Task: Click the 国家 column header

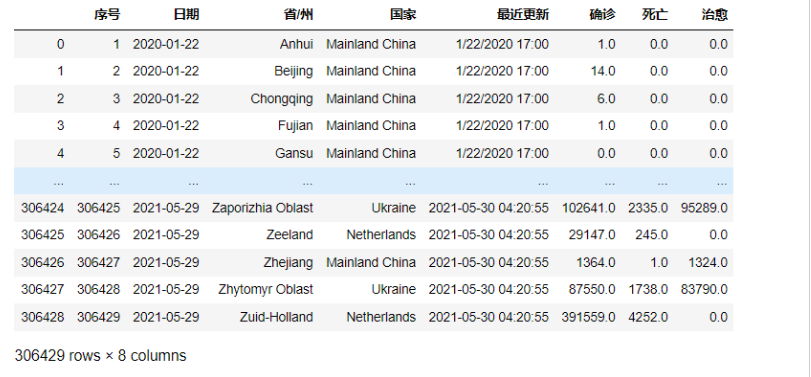Action: tap(403, 15)
